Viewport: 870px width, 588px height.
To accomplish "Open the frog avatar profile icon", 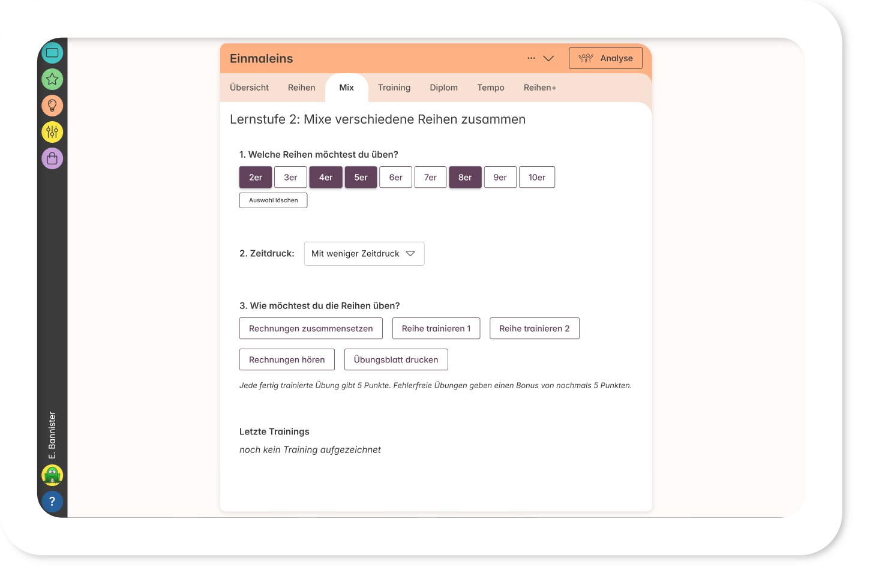I will 52,475.
